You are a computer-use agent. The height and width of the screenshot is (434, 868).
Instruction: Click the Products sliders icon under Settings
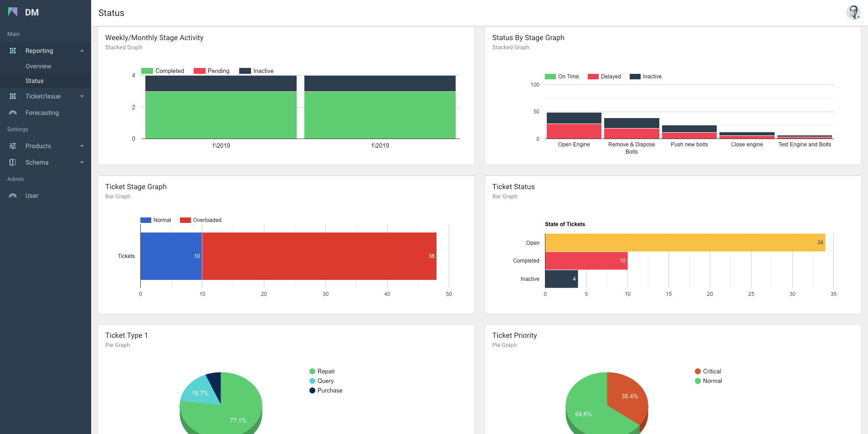[13, 146]
